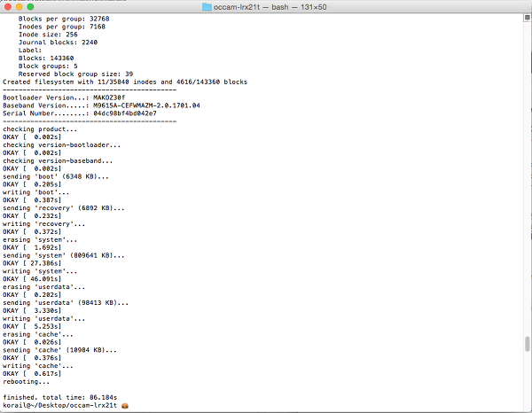
Task: Close the terminal window with red button
Action: tap(8, 7)
